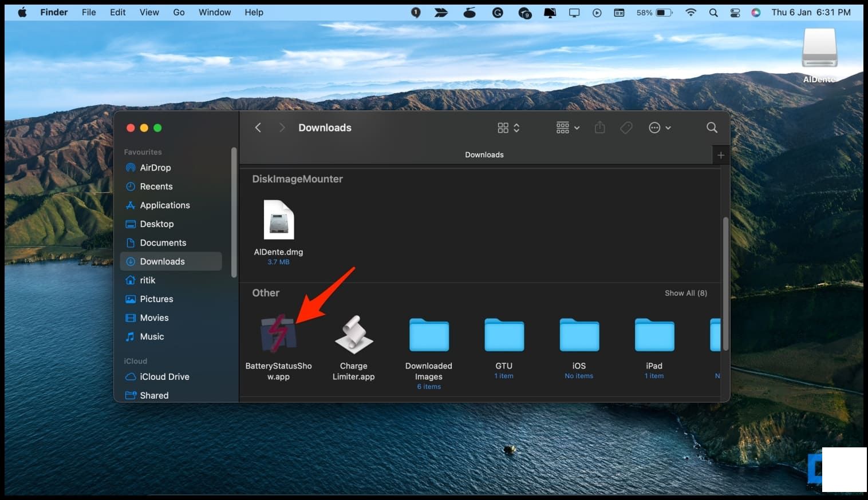Click the Edit Tags toolbar icon
The image size is (868, 500).
626,128
